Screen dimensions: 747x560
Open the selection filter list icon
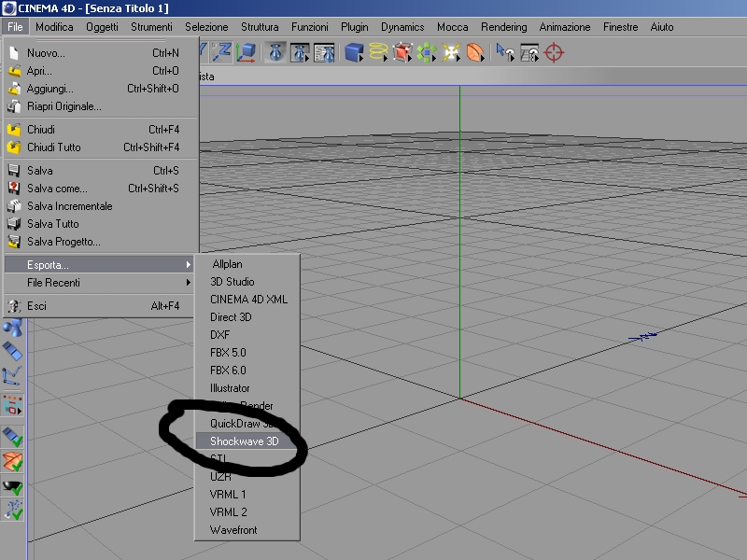click(x=529, y=52)
